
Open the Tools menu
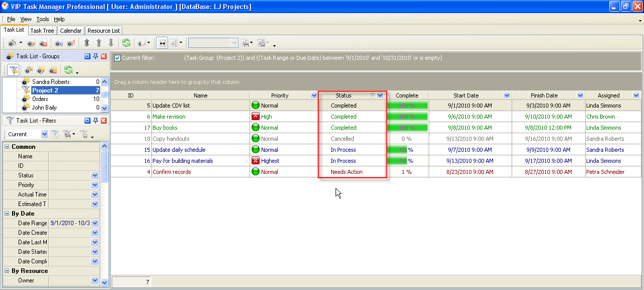(43, 19)
